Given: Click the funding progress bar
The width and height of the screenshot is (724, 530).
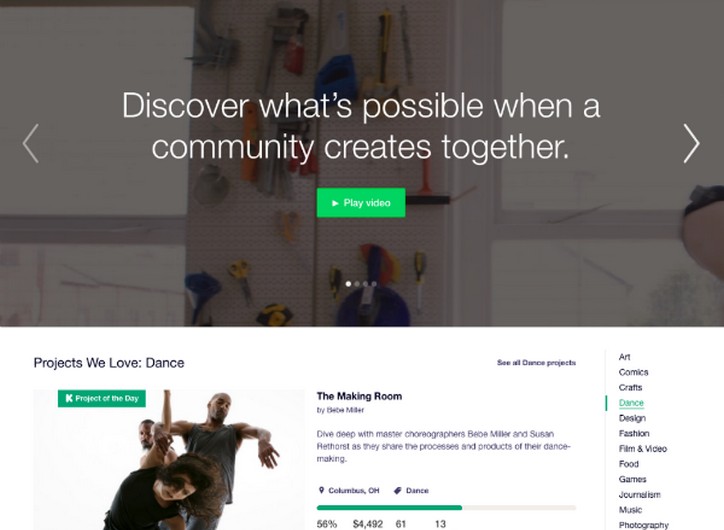Looking at the screenshot, I should (x=446, y=508).
